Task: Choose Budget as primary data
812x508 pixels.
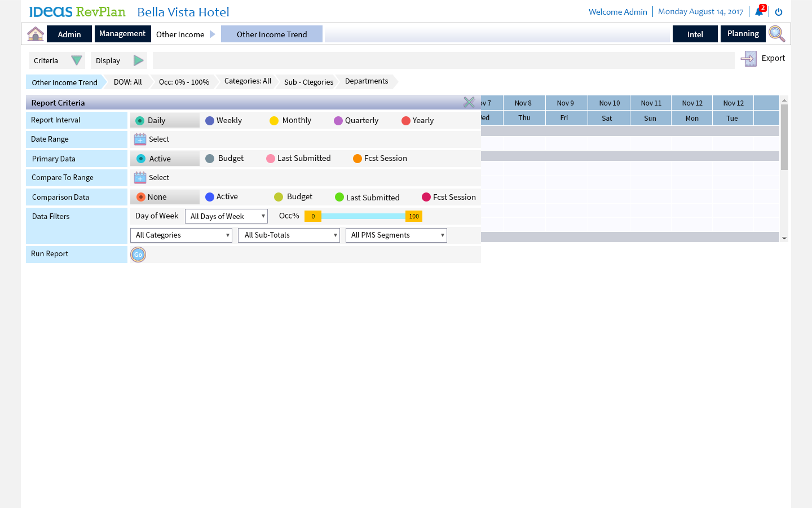Action: click(x=210, y=159)
